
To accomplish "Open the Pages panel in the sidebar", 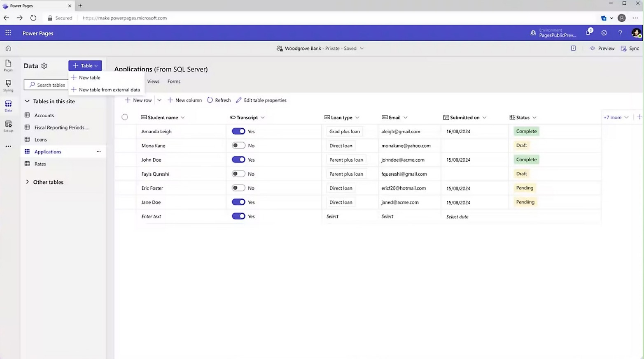I will (x=8, y=66).
